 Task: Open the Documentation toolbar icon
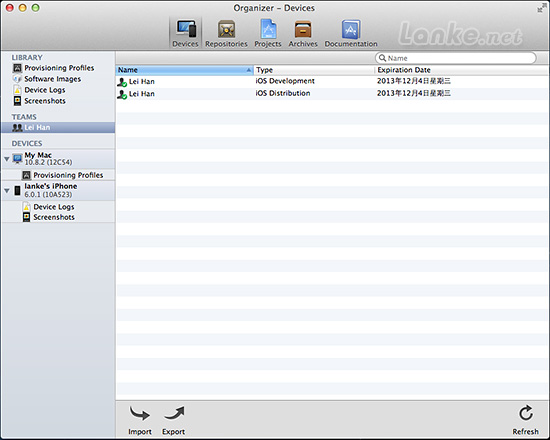click(x=351, y=29)
